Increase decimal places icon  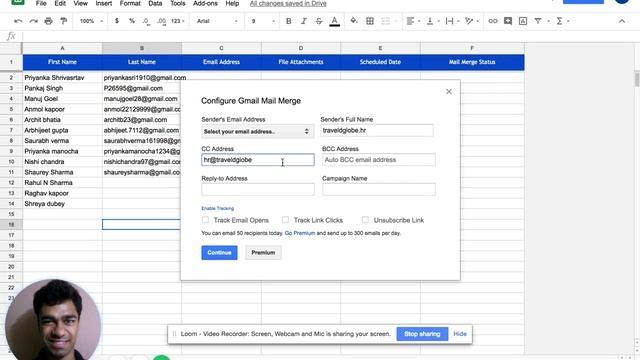(x=162, y=21)
